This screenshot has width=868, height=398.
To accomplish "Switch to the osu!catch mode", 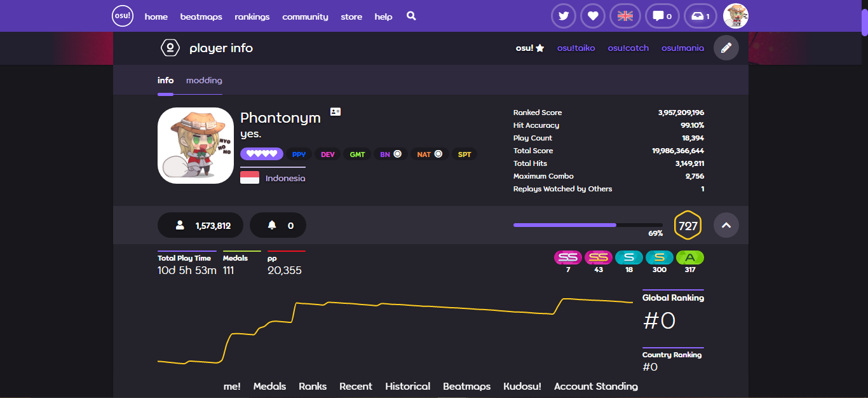I will 628,48.
